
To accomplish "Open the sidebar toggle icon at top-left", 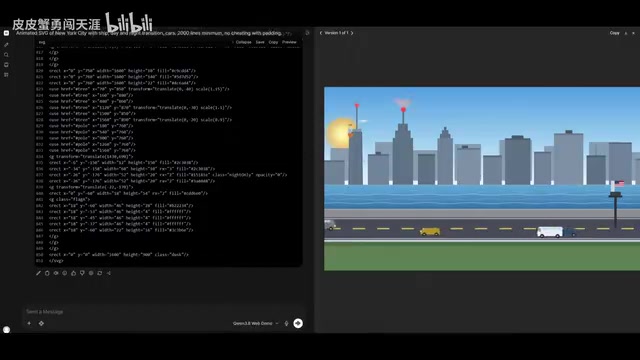I will point(6,33).
